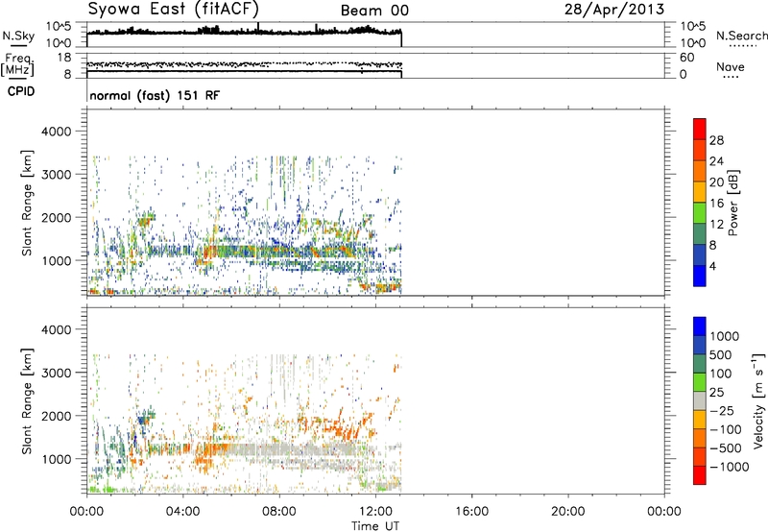Select the 'Power [dB]' colorbar title

[732, 203]
